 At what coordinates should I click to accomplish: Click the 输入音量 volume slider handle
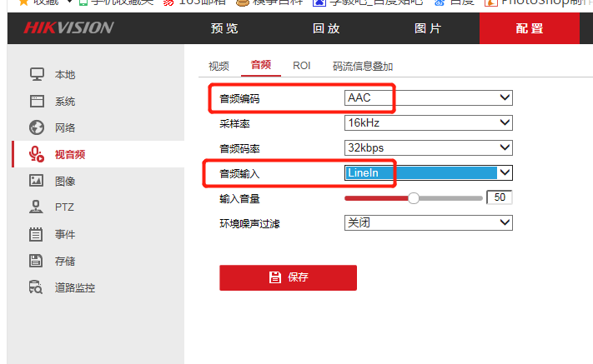[x=413, y=198]
